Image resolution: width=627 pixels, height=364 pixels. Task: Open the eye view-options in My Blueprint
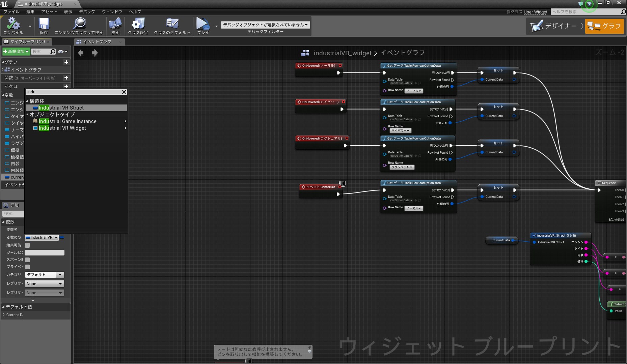(x=62, y=52)
